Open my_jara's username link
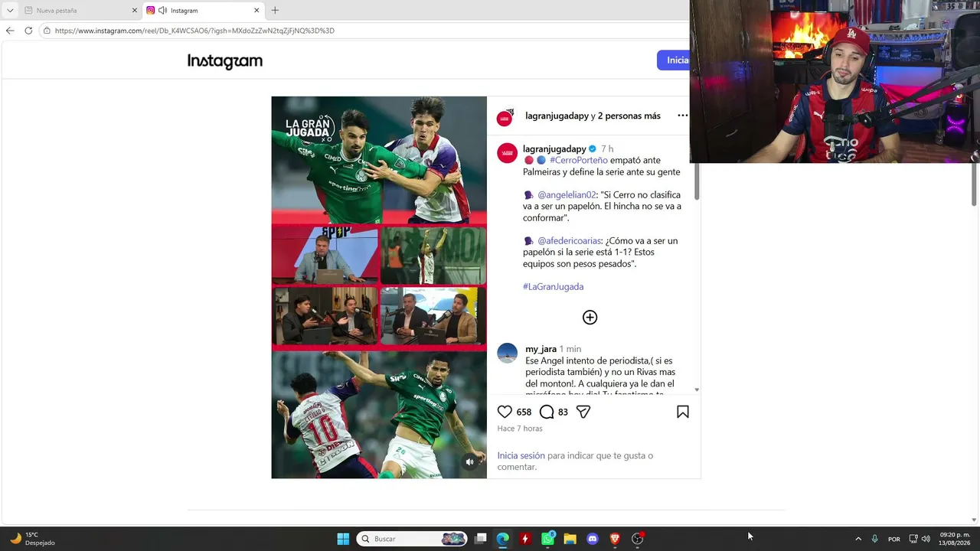Image resolution: width=980 pixels, height=551 pixels. pyautogui.click(x=541, y=349)
